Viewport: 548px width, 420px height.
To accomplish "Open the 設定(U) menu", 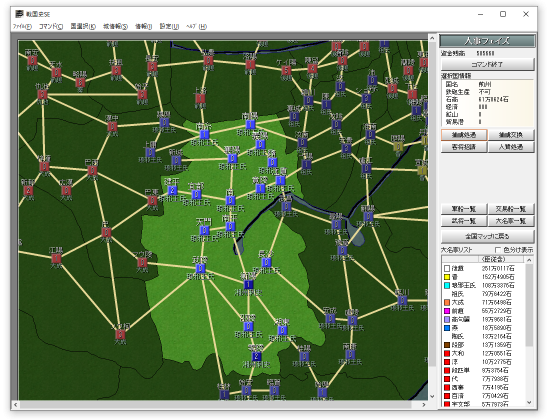I will pos(169,27).
